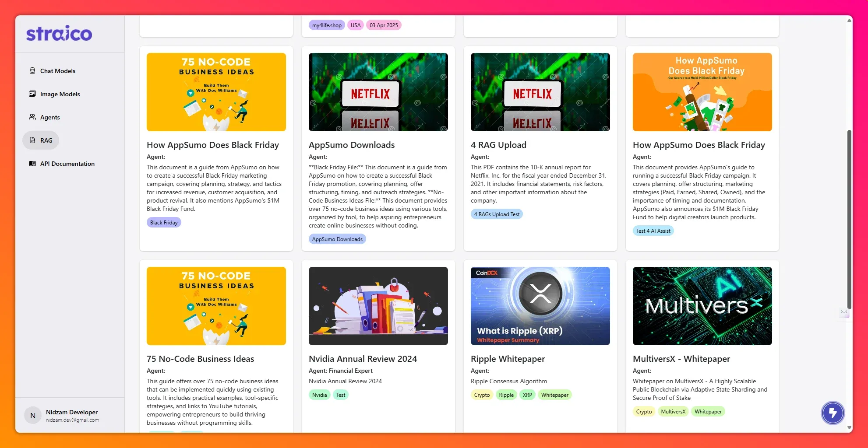The height and width of the screenshot is (448, 868).
Task: Click the RAG document icon
Action: coord(32,140)
